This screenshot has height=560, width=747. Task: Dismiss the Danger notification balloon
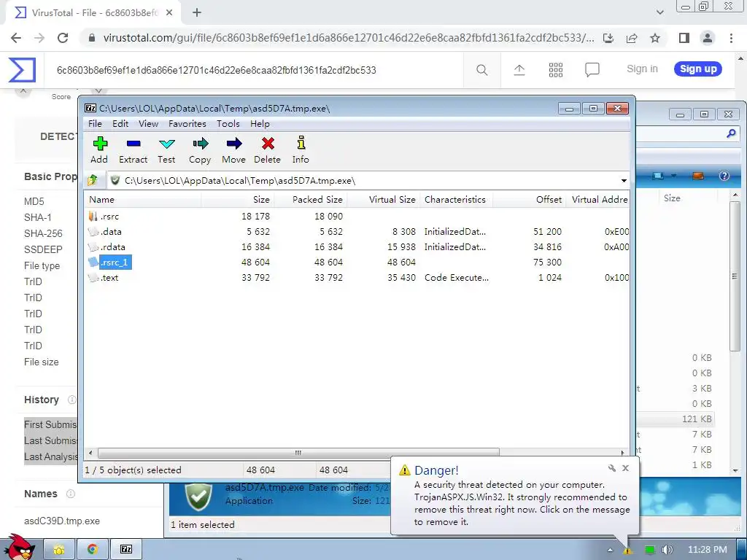pos(625,469)
